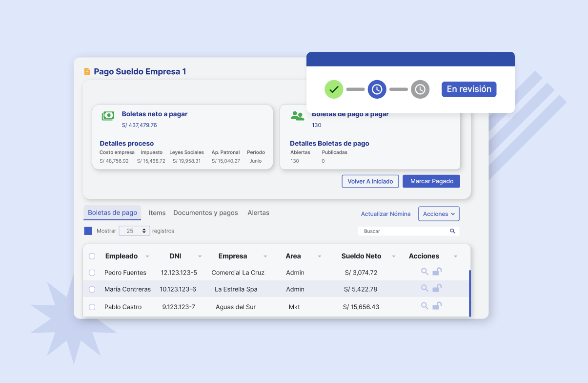This screenshot has width=588, height=383.
Task: Click the Impuesto value S/ 15,468.72
Action: pos(151,161)
